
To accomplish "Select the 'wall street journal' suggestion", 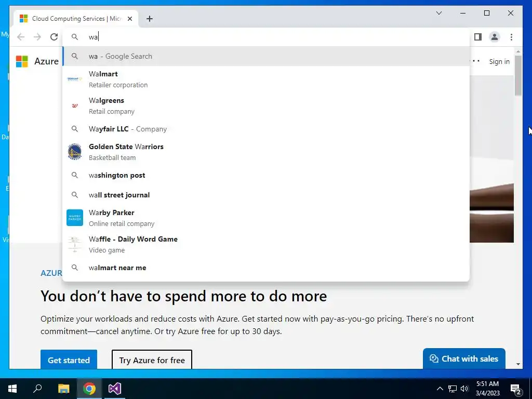I will coord(266,195).
